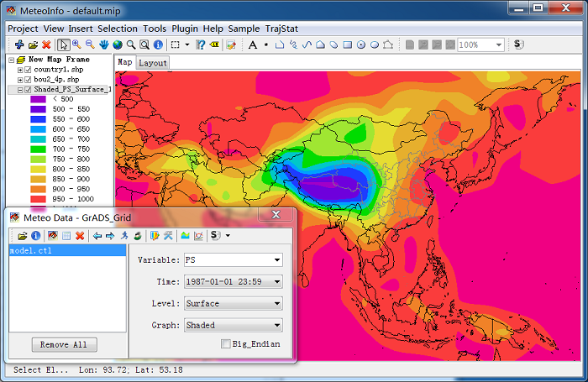Open the Plugin menu
Screen dimensions: 588x382
[185, 28]
